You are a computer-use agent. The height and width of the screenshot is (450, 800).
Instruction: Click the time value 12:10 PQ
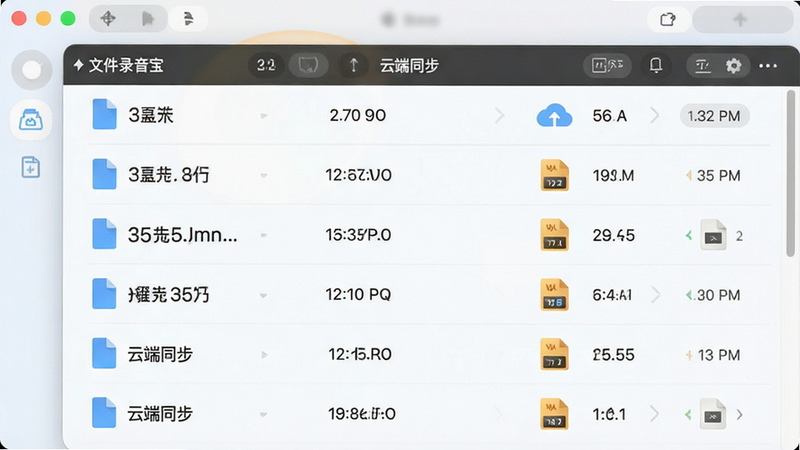[358, 294]
